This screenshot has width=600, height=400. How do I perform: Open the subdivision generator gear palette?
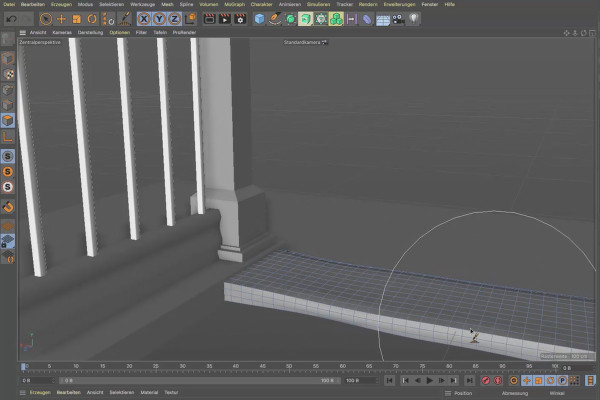pyautogui.click(x=321, y=19)
